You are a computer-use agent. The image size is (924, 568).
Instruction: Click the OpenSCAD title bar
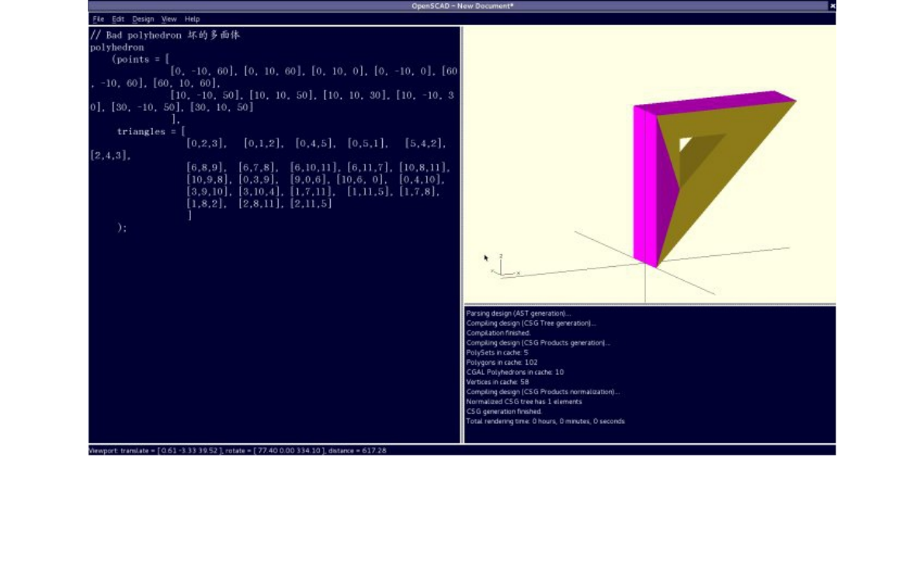[462, 6]
